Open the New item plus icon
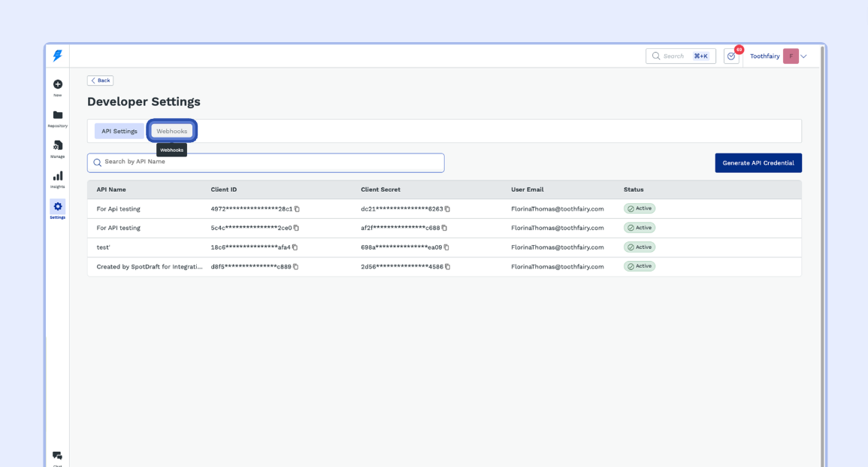The height and width of the screenshot is (467, 868). 58,85
